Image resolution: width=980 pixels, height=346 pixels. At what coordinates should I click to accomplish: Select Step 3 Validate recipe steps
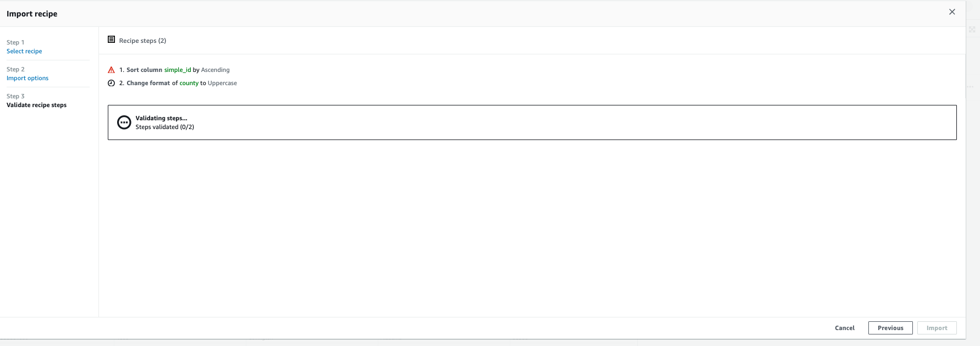[x=36, y=104]
